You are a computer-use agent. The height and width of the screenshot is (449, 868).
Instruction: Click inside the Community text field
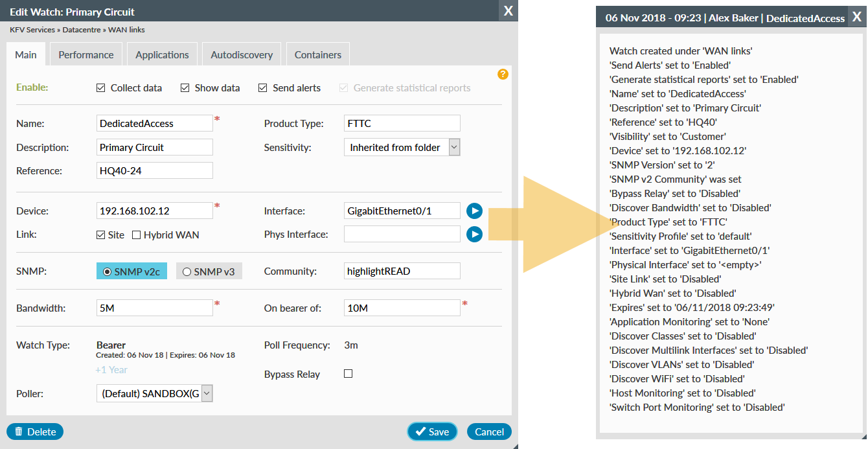point(402,271)
